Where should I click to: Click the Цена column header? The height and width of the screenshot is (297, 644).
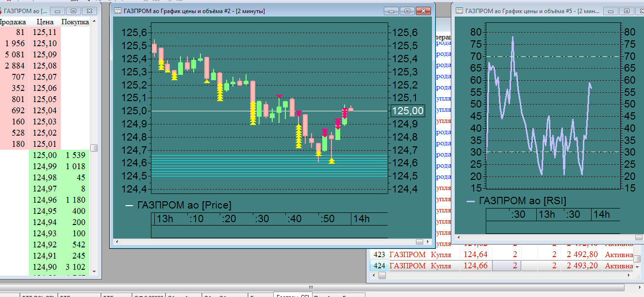tap(44, 21)
